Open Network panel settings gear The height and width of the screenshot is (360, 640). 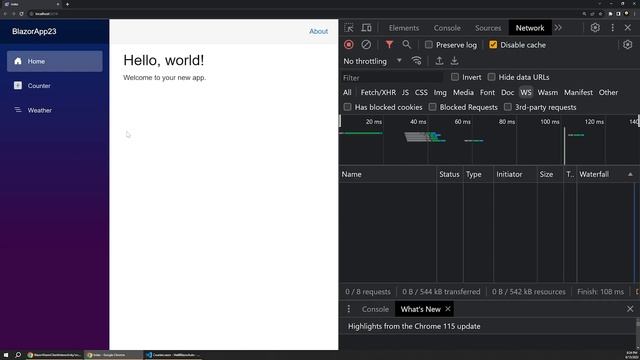coord(627,44)
